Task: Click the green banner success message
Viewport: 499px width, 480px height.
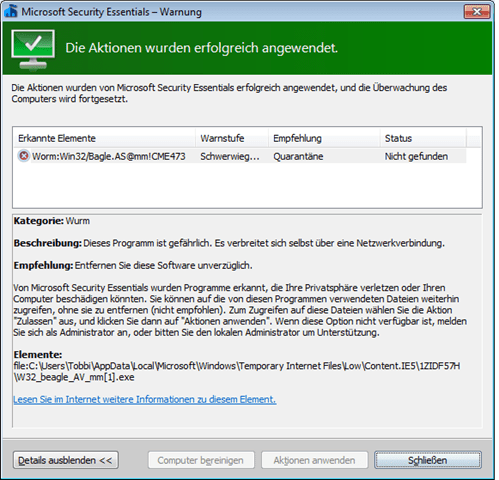Action: click(x=201, y=48)
